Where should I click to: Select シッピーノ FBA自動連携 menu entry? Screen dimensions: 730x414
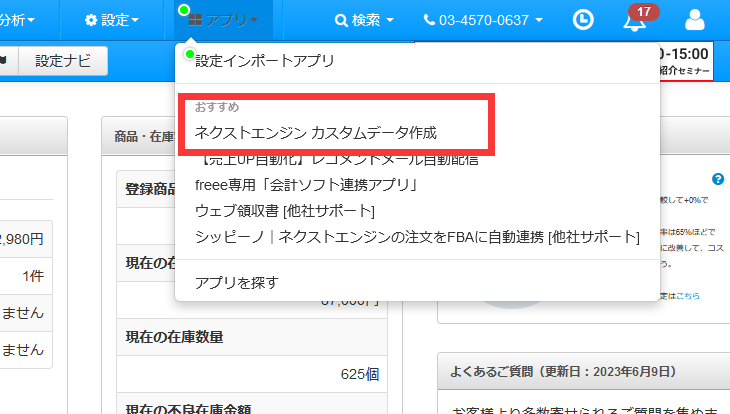coord(417,237)
